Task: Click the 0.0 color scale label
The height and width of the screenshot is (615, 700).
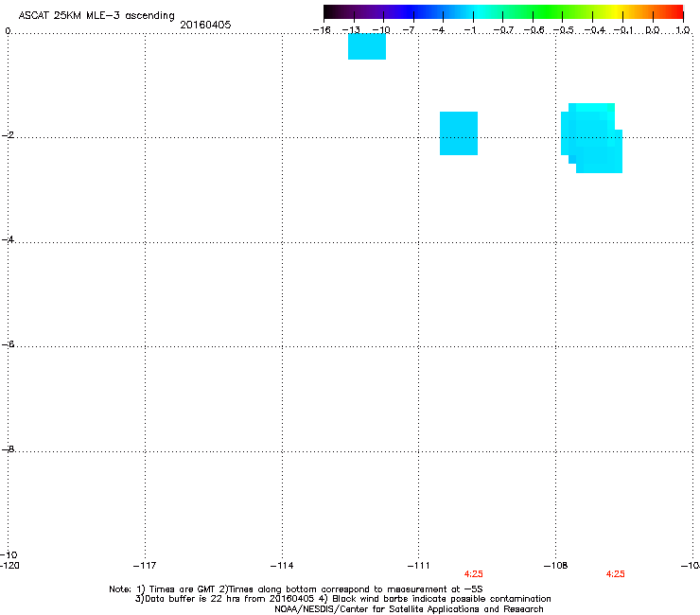Action: pos(653,30)
